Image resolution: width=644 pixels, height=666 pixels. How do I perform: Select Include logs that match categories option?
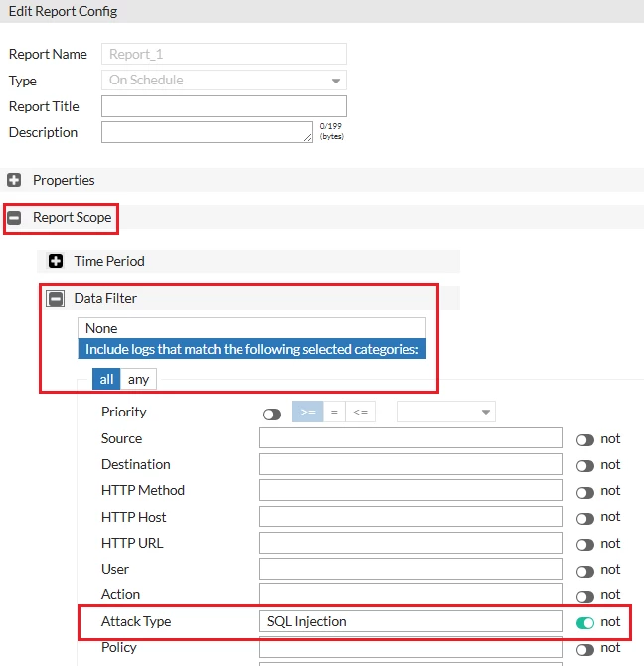click(251, 349)
